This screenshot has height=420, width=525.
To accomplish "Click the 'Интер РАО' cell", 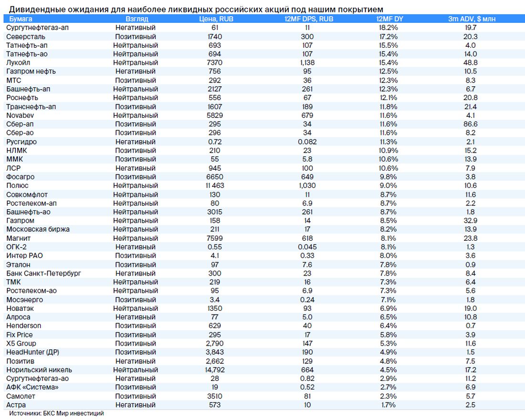I will (x=24, y=256).
